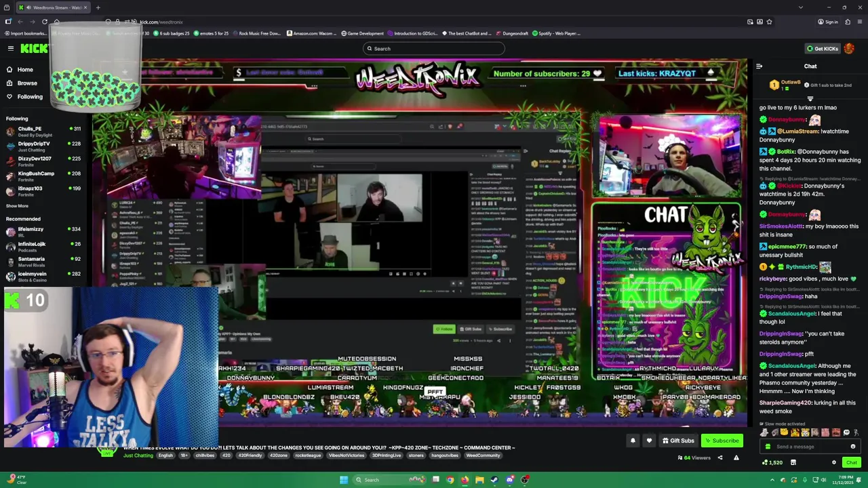Open a new browser tab

pyautogui.click(x=98, y=7)
